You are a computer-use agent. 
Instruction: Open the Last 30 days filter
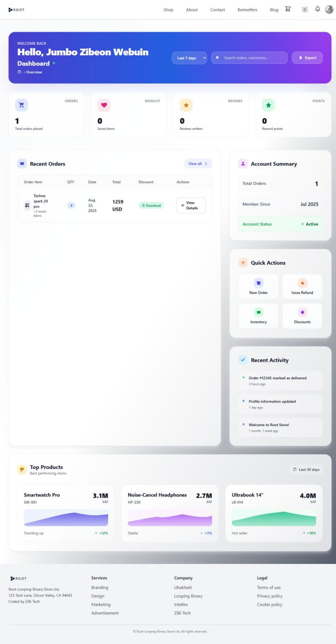tap(306, 469)
